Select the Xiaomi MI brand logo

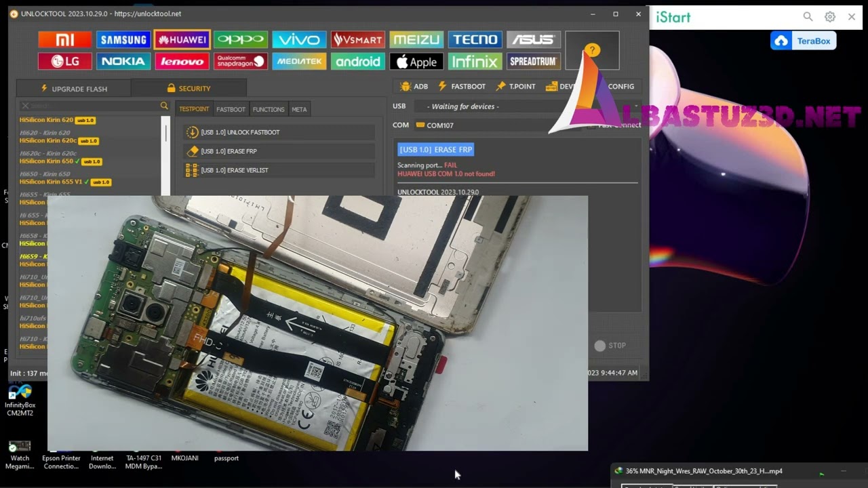(x=65, y=40)
